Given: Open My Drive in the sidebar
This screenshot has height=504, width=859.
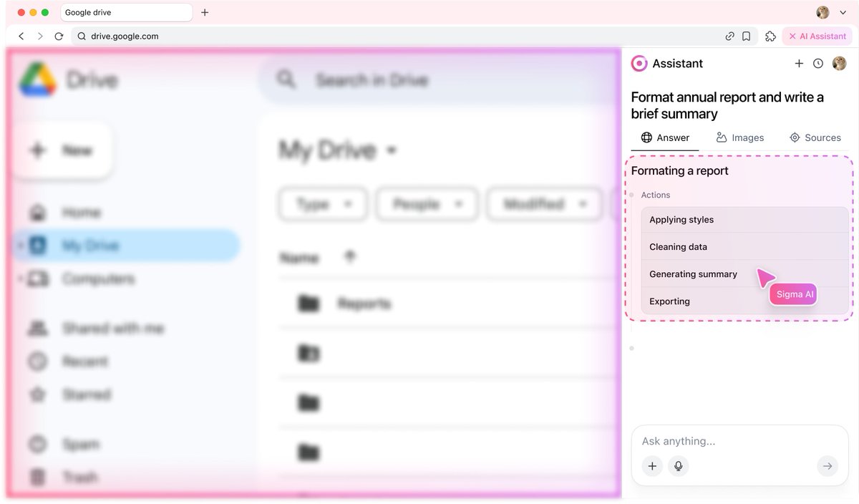Looking at the screenshot, I should click(x=126, y=246).
